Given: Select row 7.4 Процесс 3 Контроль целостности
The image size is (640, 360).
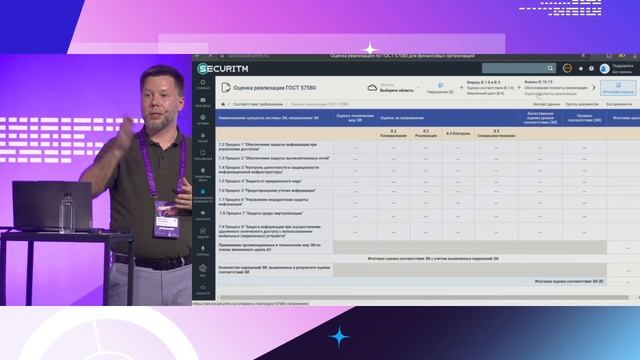Looking at the screenshot, I should (427, 170).
